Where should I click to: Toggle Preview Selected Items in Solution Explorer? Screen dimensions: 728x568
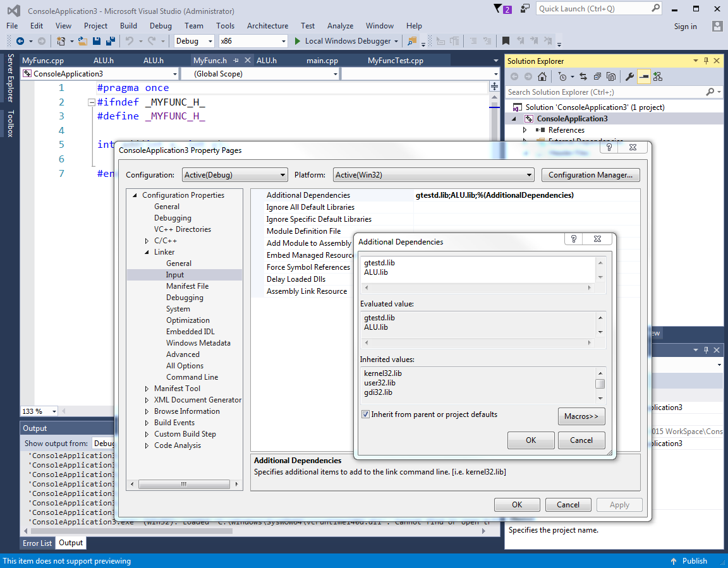coord(643,77)
